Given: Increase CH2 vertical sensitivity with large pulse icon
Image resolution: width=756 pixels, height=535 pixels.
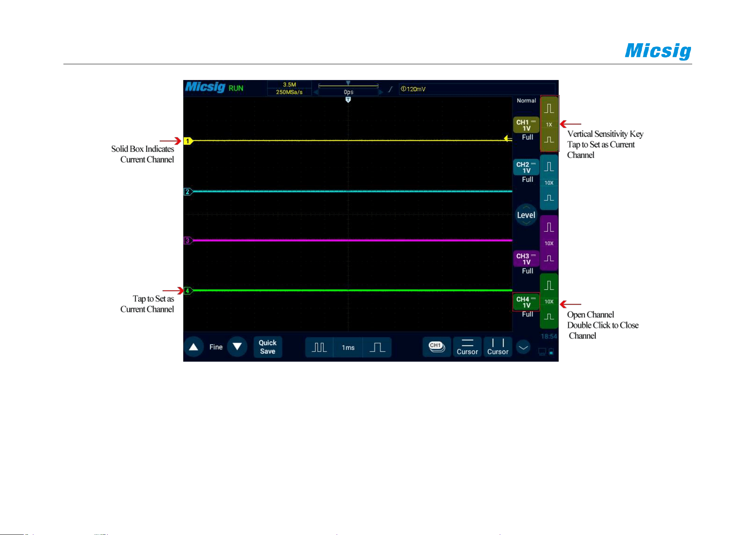Looking at the screenshot, I should (x=549, y=167).
